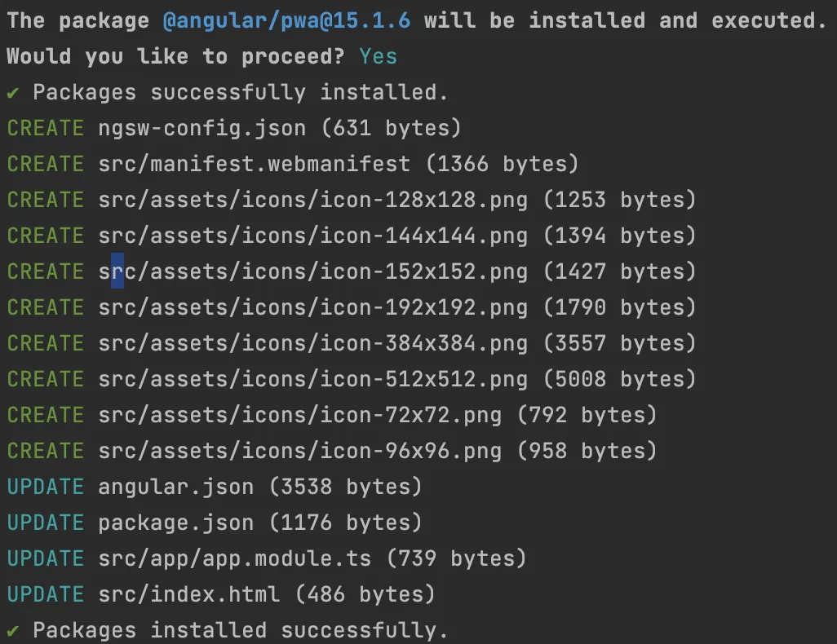Click the icon-192x192.png file path
The width and height of the screenshot is (837, 644).
point(312,308)
